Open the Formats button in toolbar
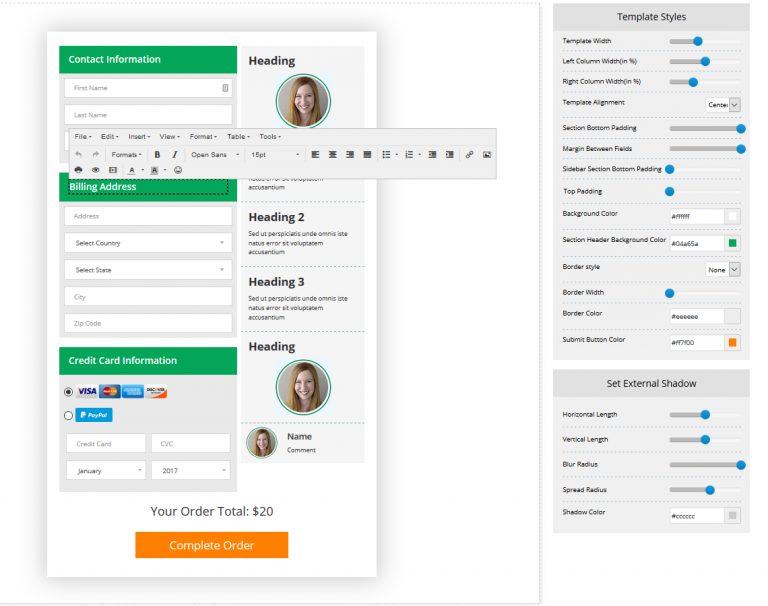 [x=126, y=155]
